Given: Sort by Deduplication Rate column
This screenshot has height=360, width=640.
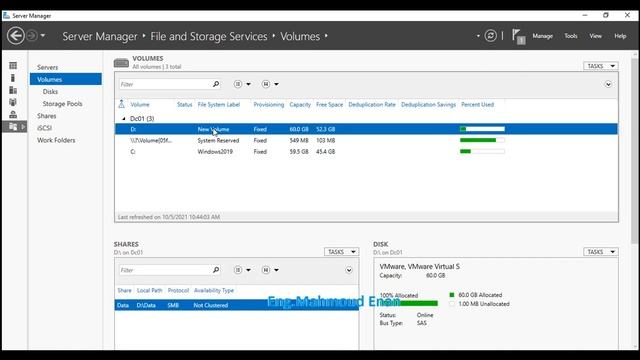Looking at the screenshot, I should click(372, 104).
